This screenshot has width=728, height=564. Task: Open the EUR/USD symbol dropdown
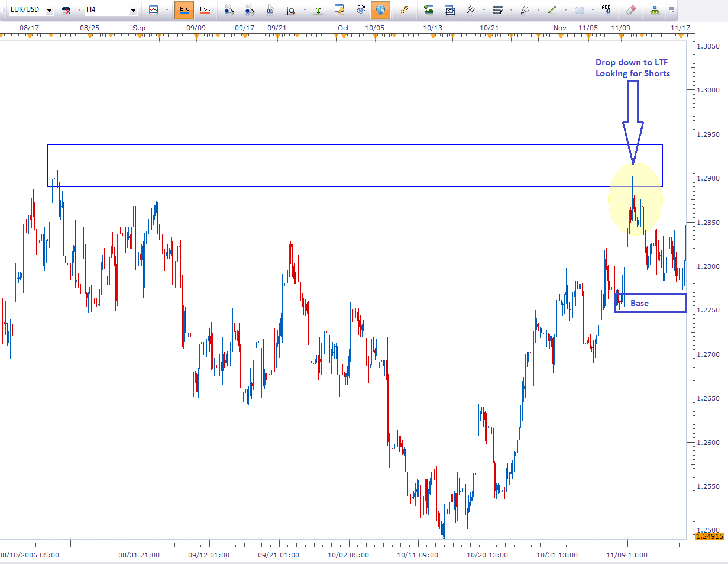[48, 10]
